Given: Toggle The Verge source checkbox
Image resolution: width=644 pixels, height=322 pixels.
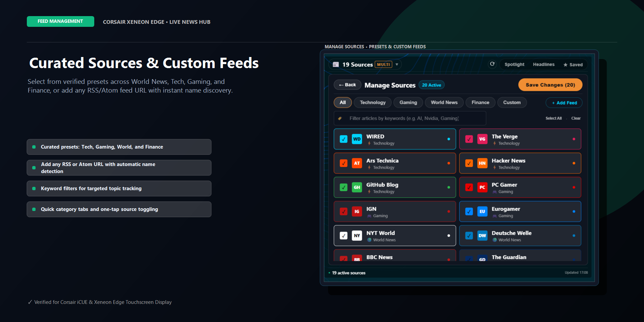Looking at the screenshot, I should point(469,139).
